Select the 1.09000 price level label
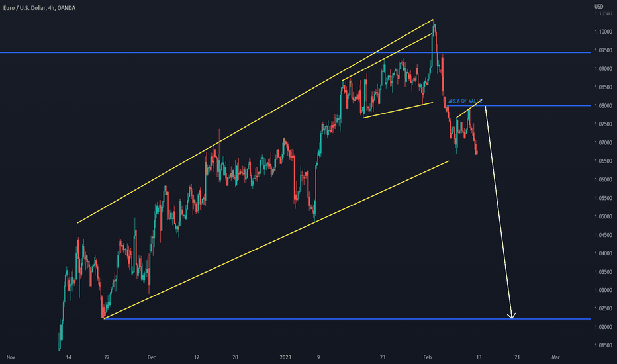The width and height of the screenshot is (617, 364). pyautogui.click(x=603, y=69)
